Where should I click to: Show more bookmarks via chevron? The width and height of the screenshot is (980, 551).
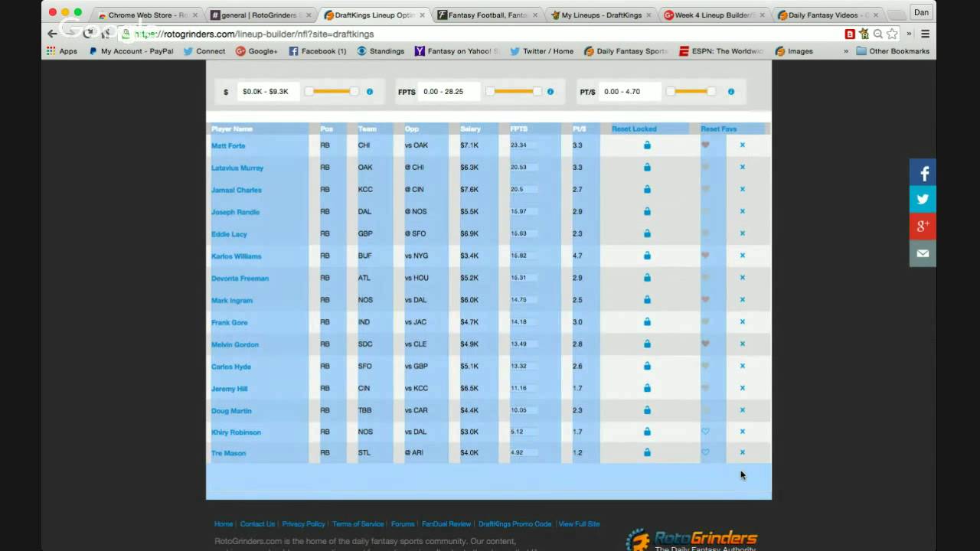(846, 51)
